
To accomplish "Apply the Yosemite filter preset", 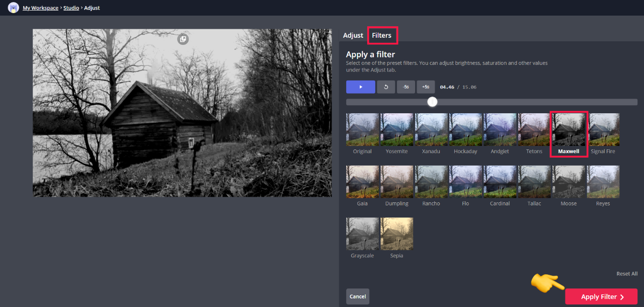I will coord(396,129).
